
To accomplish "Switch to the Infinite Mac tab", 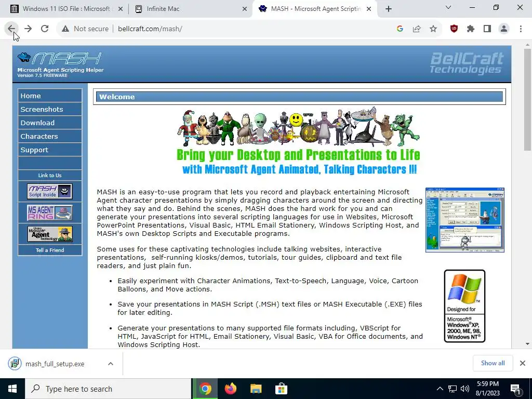I will pos(190,9).
